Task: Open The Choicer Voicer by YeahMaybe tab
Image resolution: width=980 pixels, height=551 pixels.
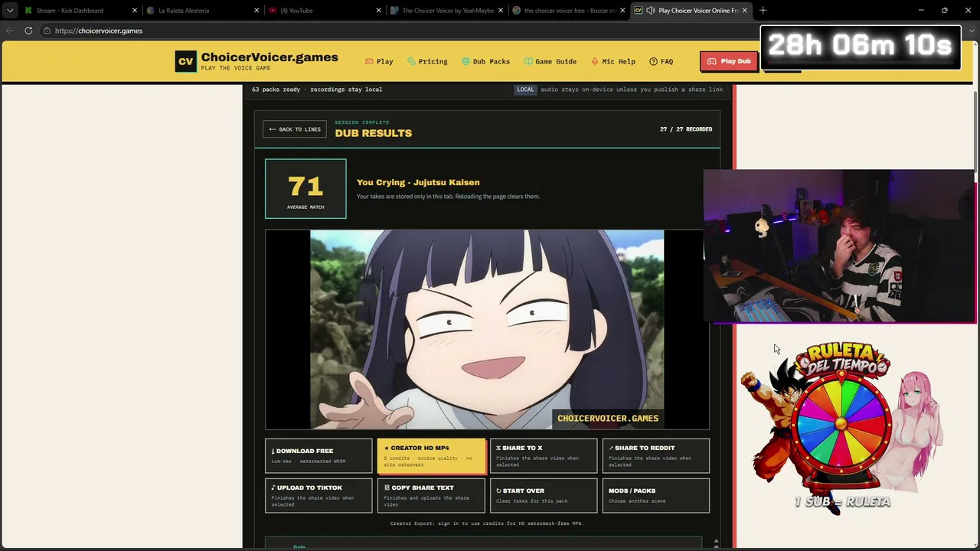Action: [448, 11]
